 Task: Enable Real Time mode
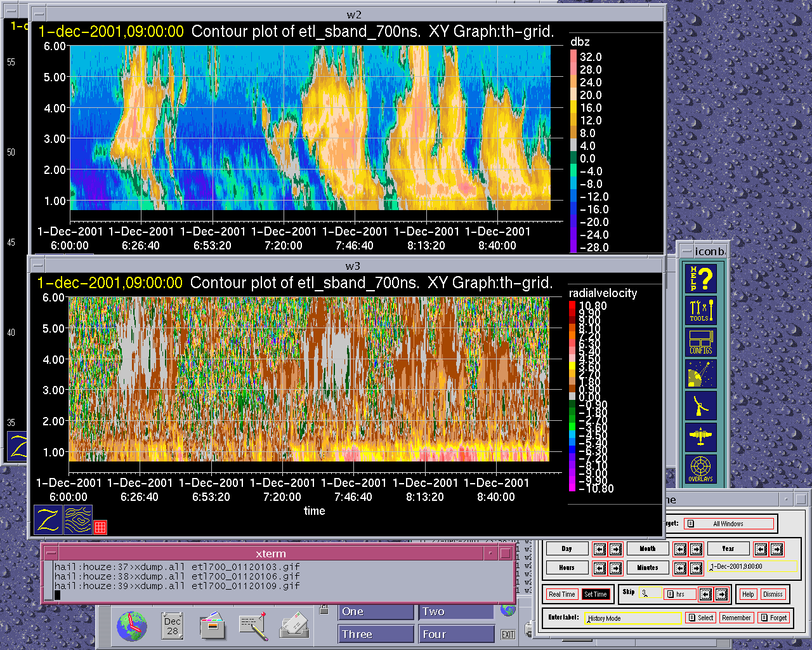(561, 595)
